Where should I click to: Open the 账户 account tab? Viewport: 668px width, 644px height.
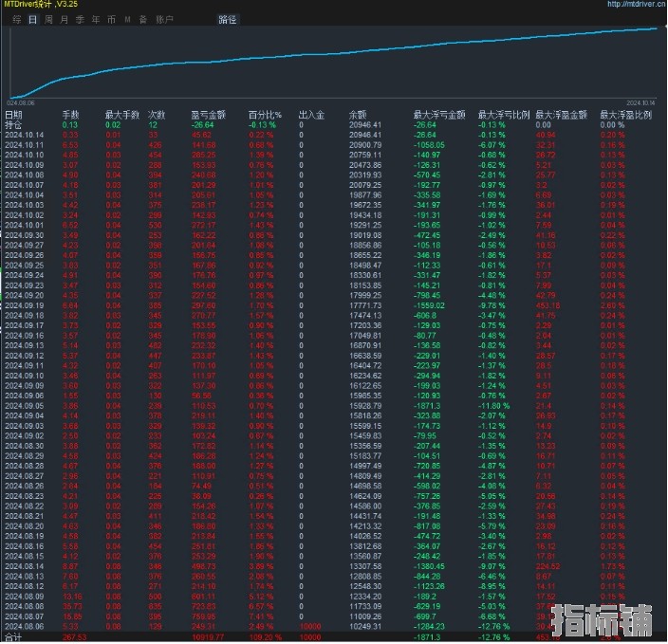coord(164,19)
